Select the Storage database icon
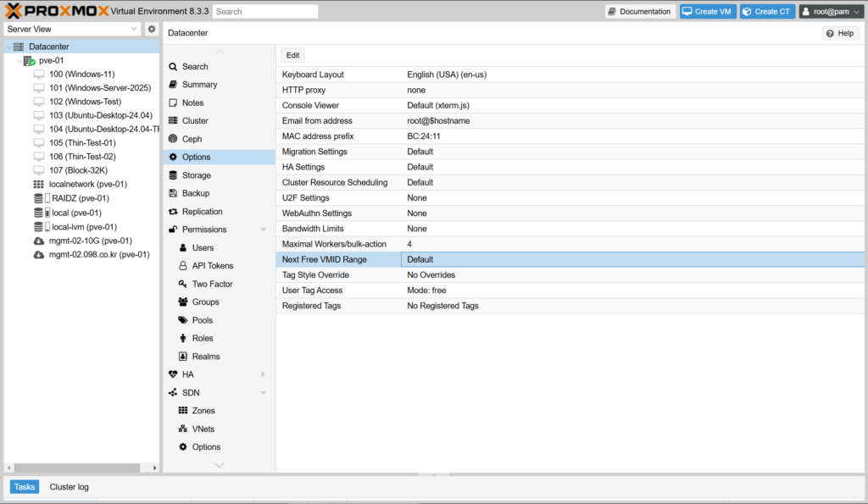The height and width of the screenshot is (504, 868). point(173,175)
